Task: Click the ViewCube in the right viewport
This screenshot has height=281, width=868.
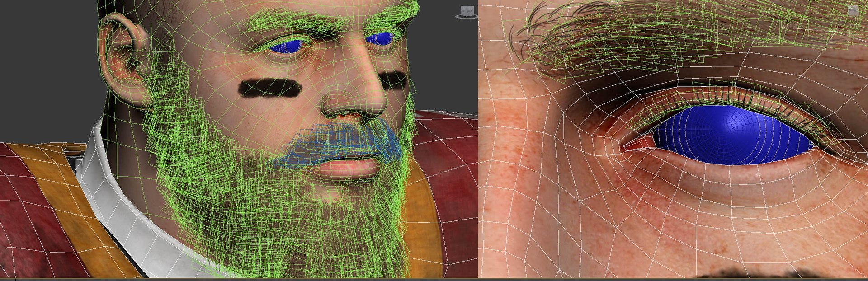Action: (853, 11)
